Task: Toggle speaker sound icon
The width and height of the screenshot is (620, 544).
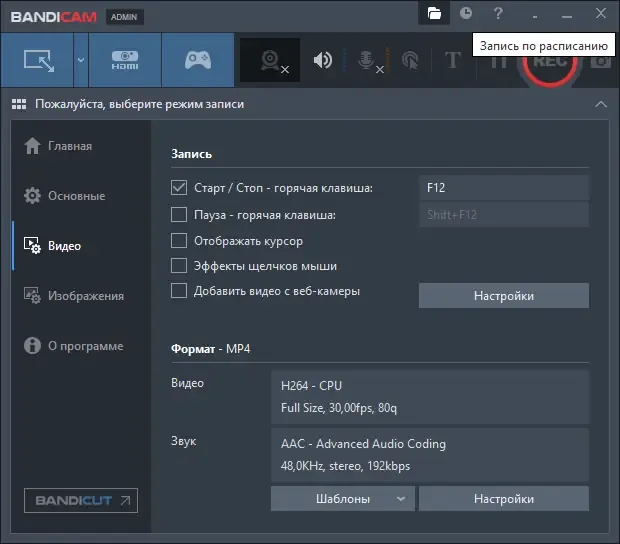Action: coord(323,60)
